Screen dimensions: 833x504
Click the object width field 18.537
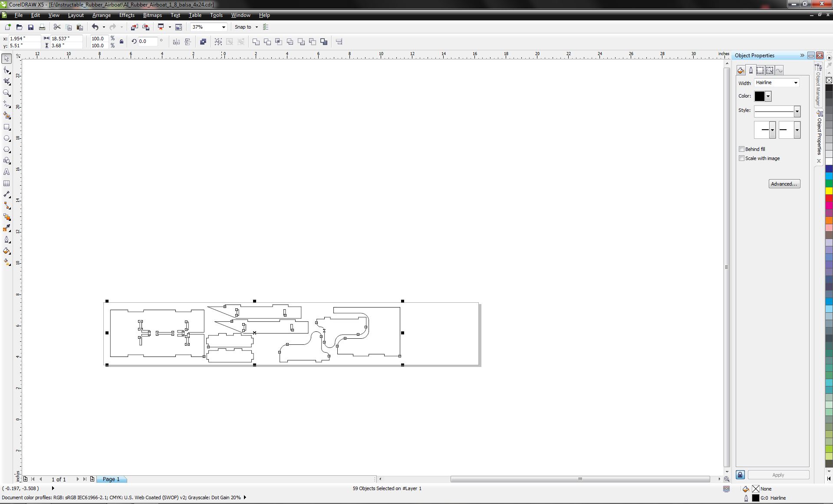point(66,39)
